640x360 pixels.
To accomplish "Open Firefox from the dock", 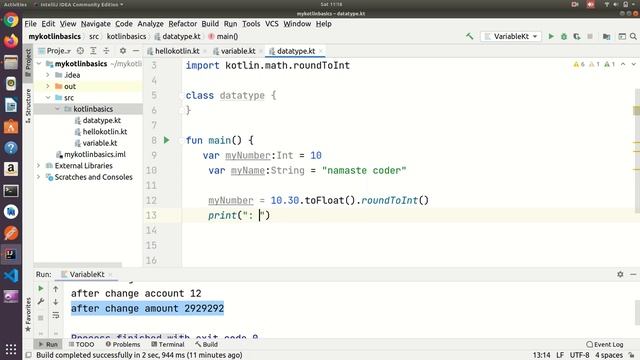I will 11,41.
